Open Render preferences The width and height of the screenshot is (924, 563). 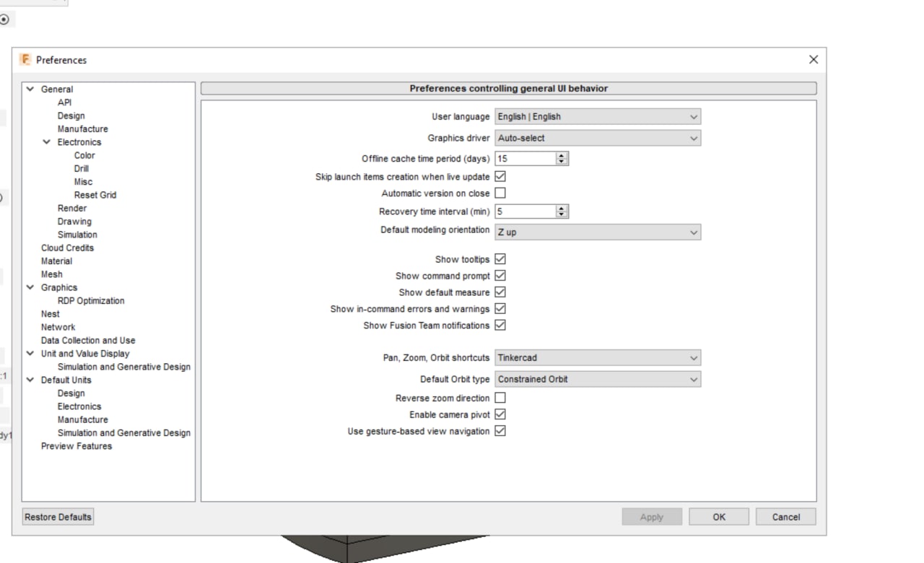tap(72, 208)
